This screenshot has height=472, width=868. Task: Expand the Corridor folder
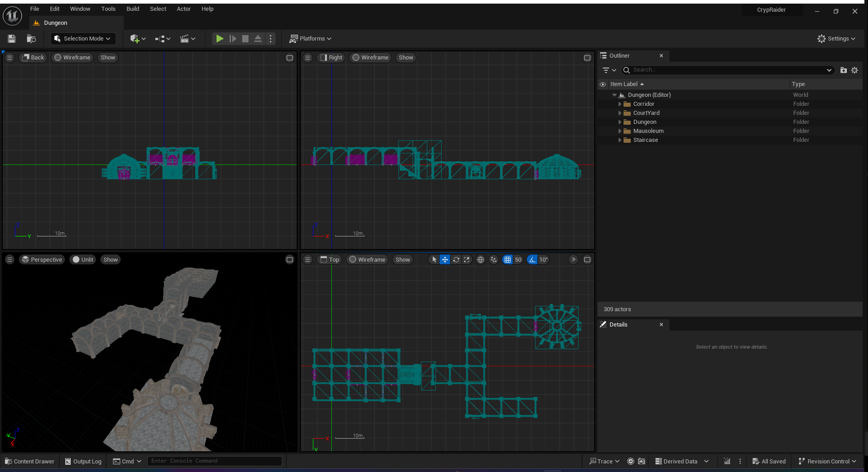pos(620,104)
